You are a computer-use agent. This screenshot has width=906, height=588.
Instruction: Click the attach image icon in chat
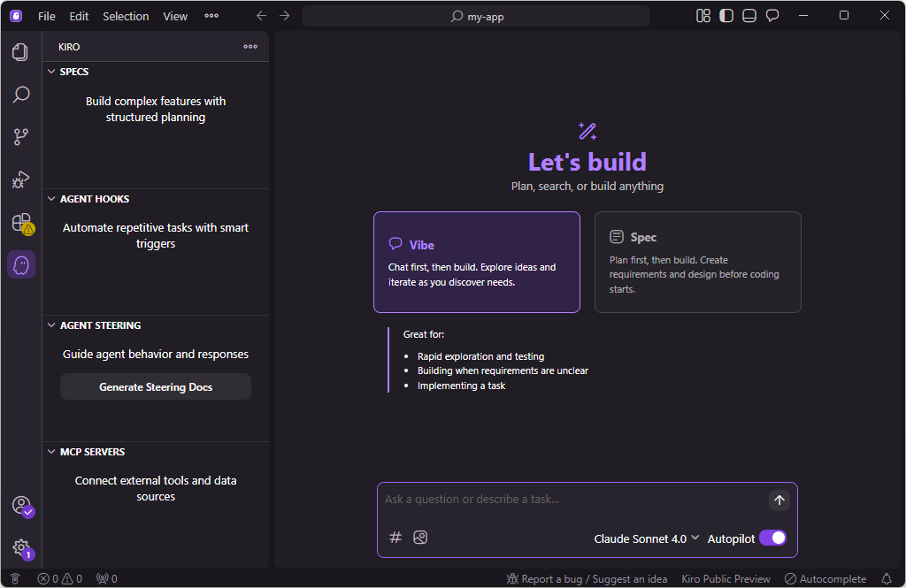pos(420,538)
